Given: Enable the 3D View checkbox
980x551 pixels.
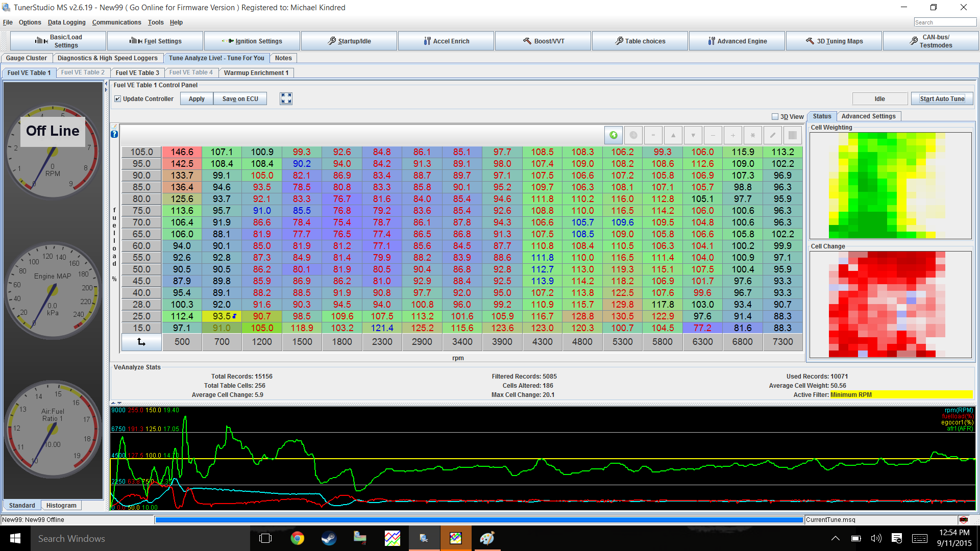Looking at the screenshot, I should coord(775,117).
